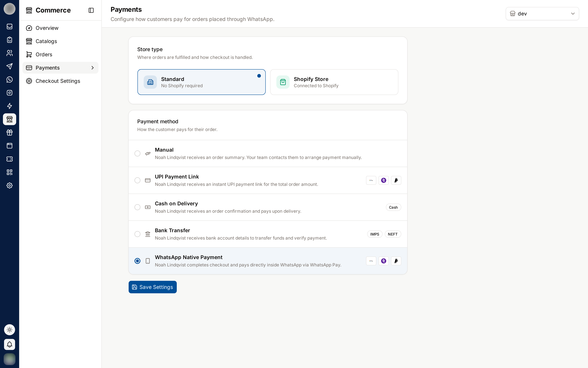The width and height of the screenshot is (588, 368).
Task: Click the IMPS tag on Bank Transfer
Action: pyautogui.click(x=375, y=234)
